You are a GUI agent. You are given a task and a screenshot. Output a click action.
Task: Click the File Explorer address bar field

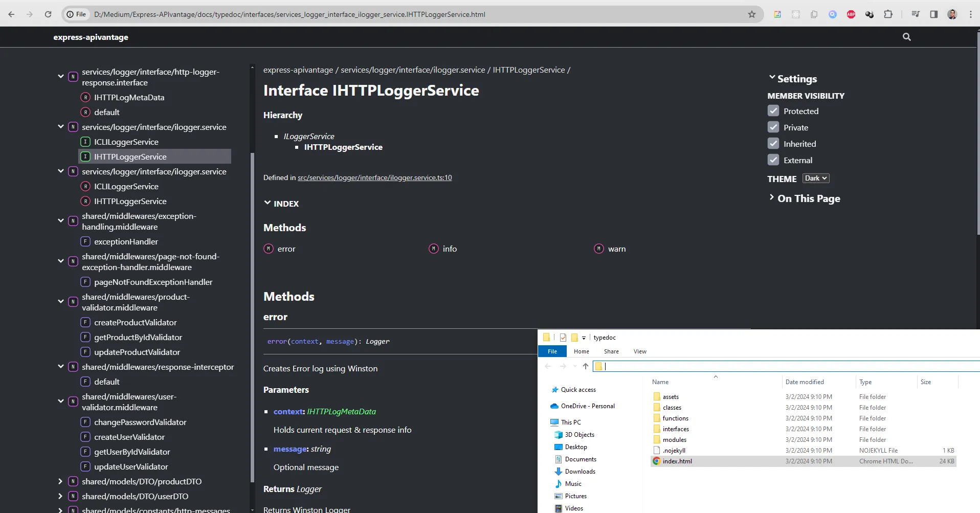[x=788, y=366]
